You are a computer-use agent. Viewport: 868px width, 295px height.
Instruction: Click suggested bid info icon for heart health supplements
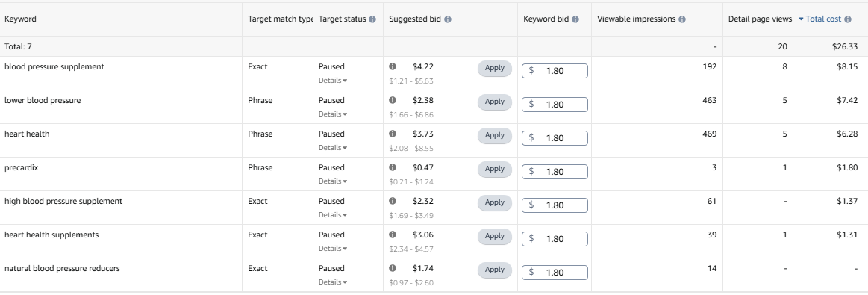(393, 235)
